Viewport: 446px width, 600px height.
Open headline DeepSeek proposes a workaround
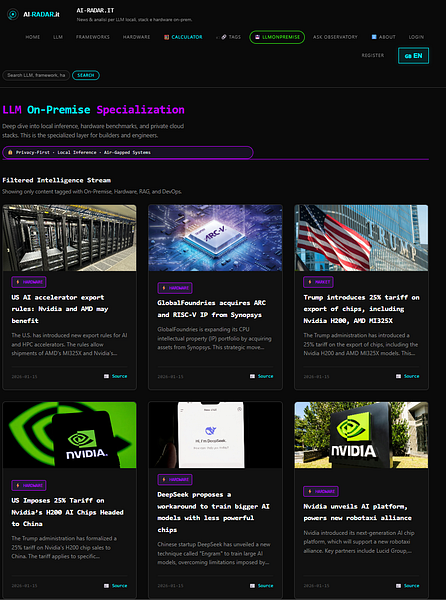(x=213, y=512)
